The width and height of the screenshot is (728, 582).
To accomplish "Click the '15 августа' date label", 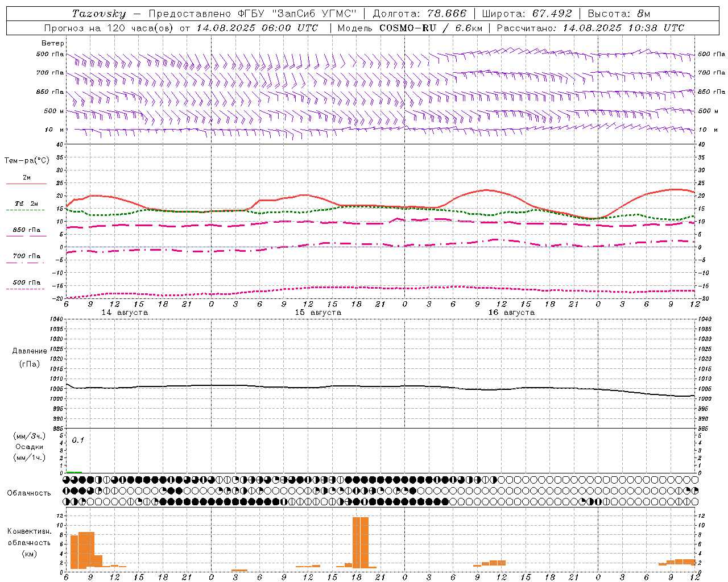I will 318,313.
